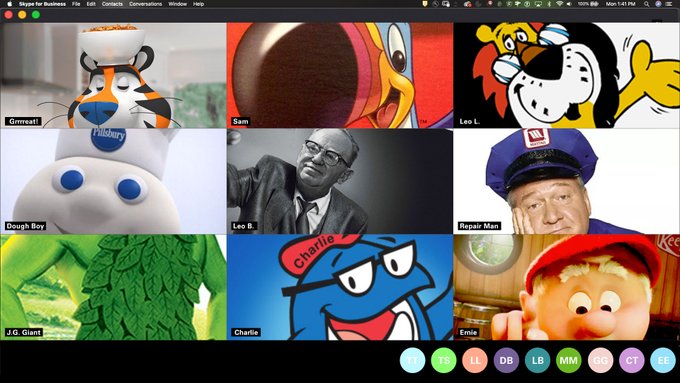Click the MM participant avatar circle
This screenshot has width=680, height=383.
coord(569,360)
